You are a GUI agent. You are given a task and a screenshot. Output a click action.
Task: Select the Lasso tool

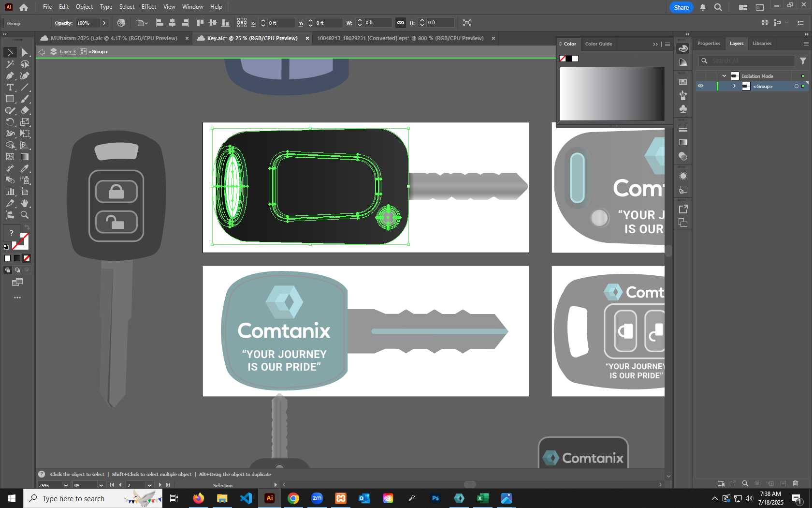pyautogui.click(x=25, y=64)
